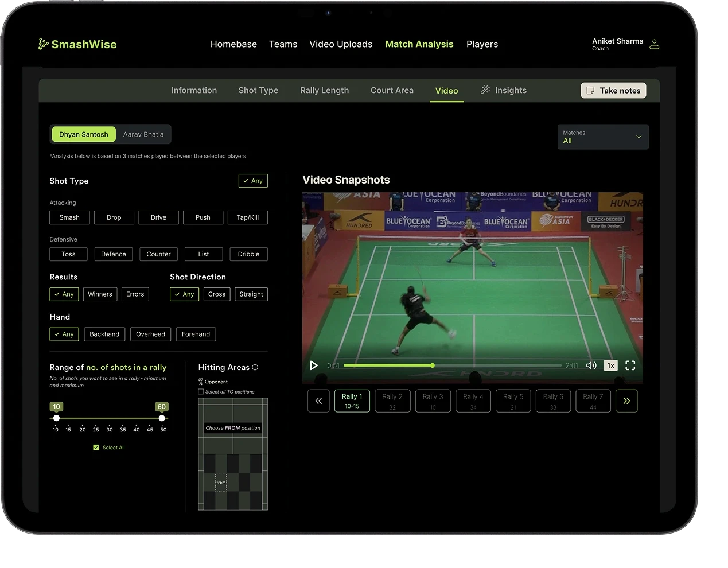Select Toss defensive shot
The height and width of the screenshot is (568, 728).
(x=68, y=254)
